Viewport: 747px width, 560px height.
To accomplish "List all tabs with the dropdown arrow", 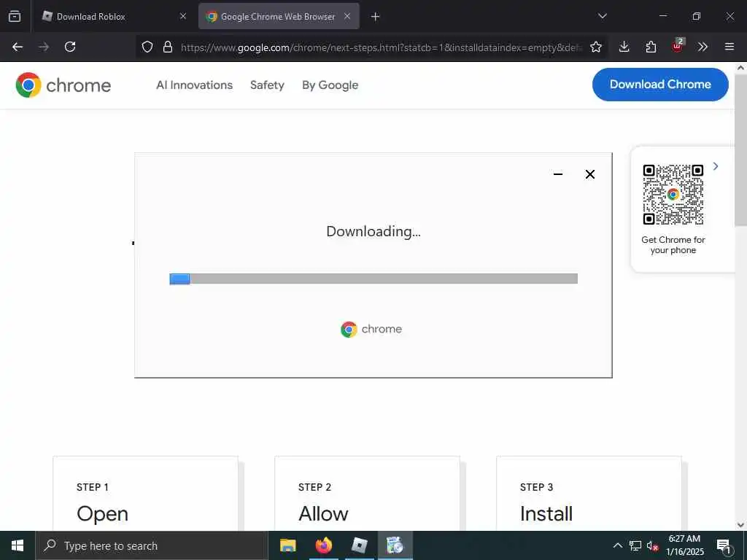I will coord(602,16).
